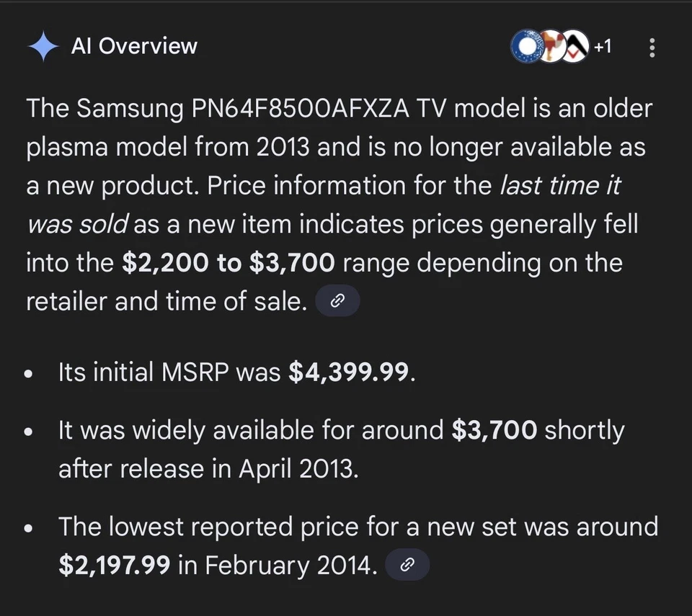Screen dimensions: 692x616
Task: Expand additional sources via the +1 indicator
Action: [603, 48]
